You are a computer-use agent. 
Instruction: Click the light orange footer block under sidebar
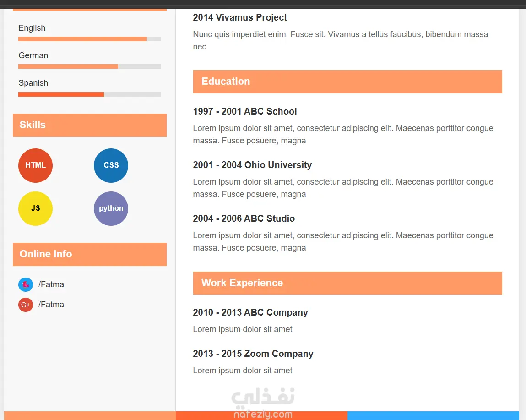coord(89,415)
